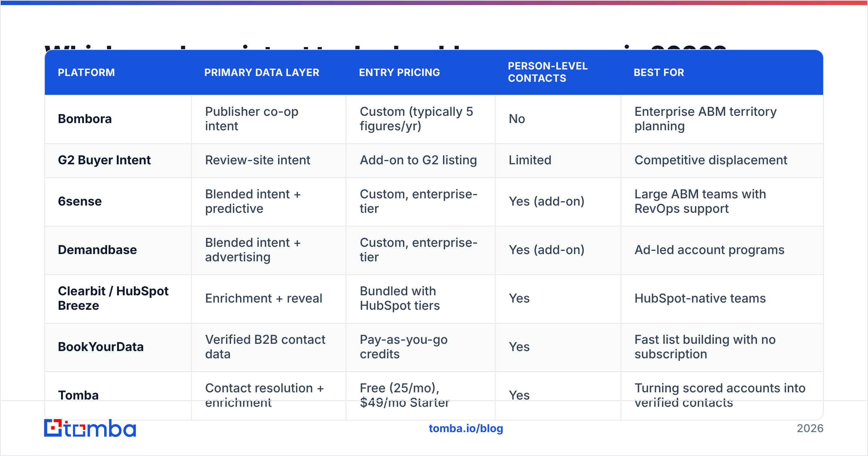Select the 6sense platform cell

point(118,202)
